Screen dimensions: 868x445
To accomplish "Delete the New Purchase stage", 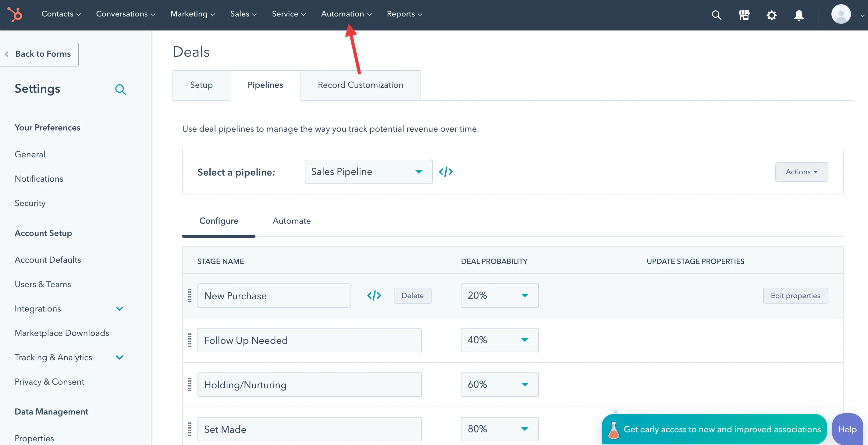I will [412, 295].
